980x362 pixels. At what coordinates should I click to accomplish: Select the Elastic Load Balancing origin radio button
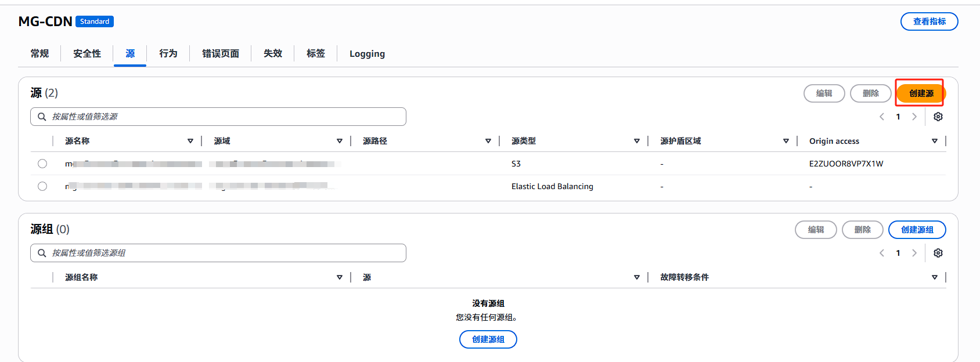[42, 186]
